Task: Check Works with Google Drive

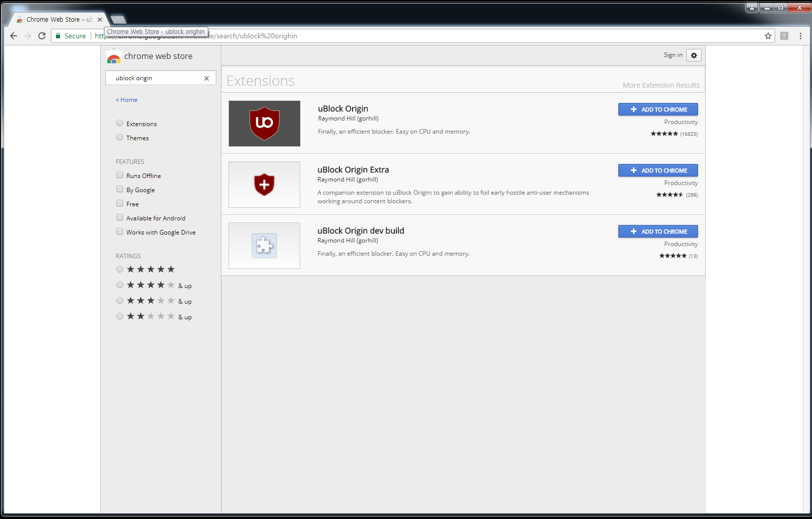Action: (120, 232)
